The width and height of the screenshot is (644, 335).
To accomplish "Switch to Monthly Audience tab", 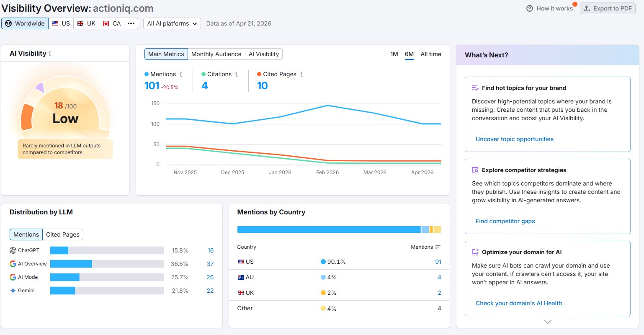I will 216,54.
